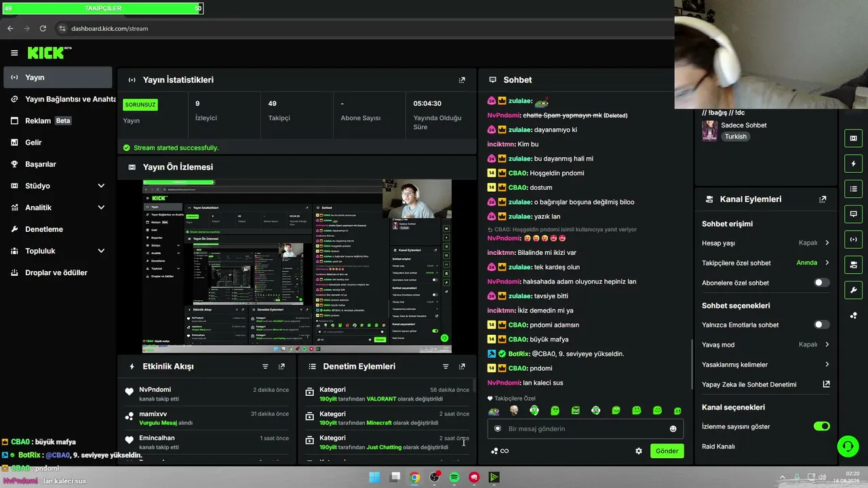Open Yapay Zeka ile Sohbet Denetimi link
868x488 pixels.
coord(766,384)
